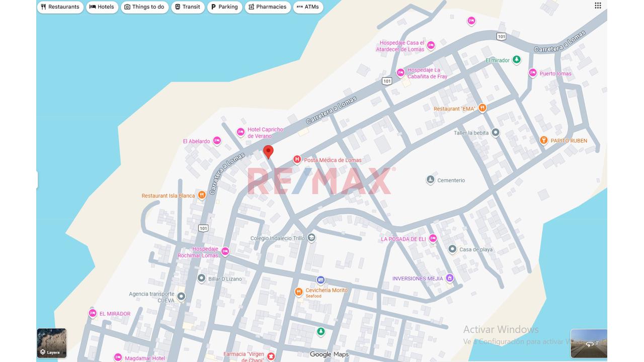The width and height of the screenshot is (644, 362).
Task: Click Agencia transporte CUEVA marker icon
Action: 182,297
